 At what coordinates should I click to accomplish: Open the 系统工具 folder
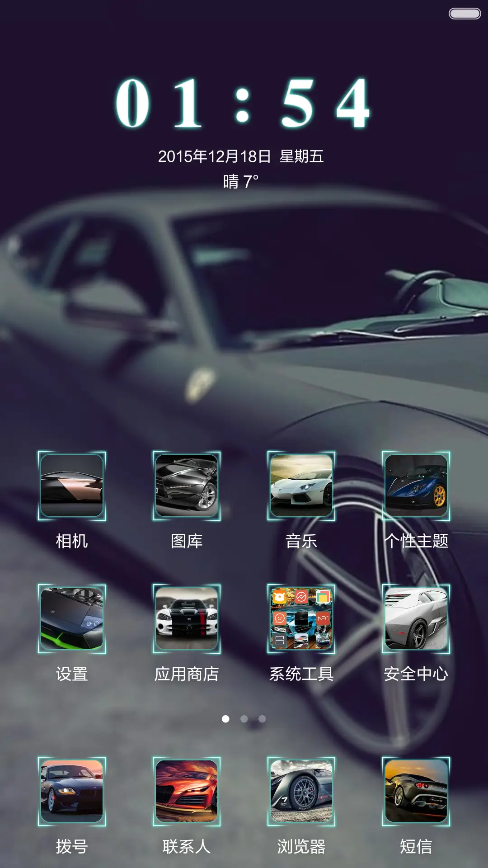[x=301, y=619]
